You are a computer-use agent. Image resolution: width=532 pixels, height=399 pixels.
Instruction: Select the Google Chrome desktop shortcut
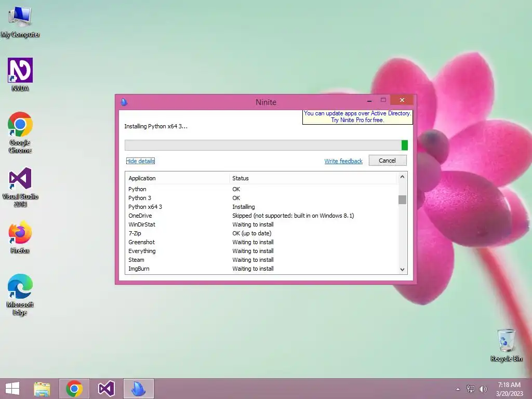coord(20,132)
